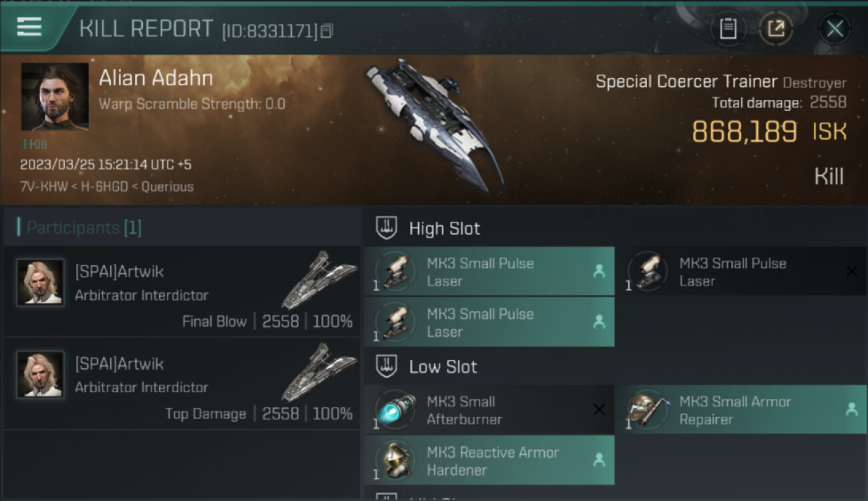The height and width of the screenshot is (501, 868).
Task: Click the 868,189 ISK value
Action: 744,132
